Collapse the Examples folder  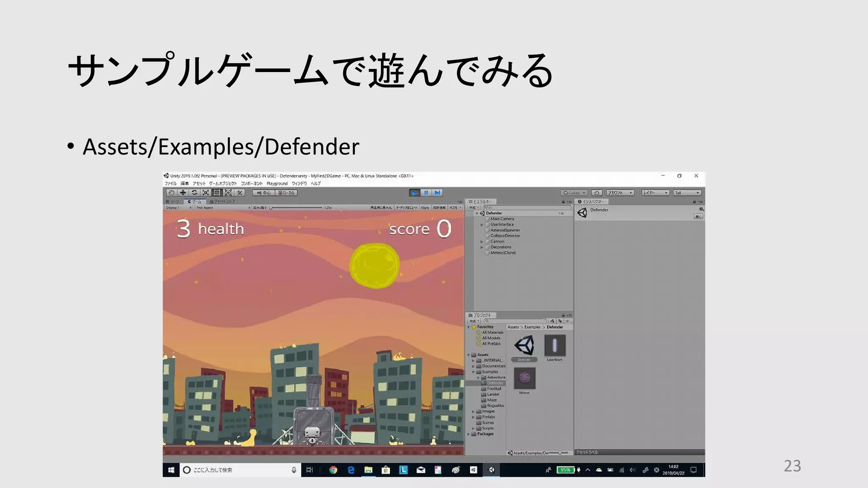[x=473, y=372]
